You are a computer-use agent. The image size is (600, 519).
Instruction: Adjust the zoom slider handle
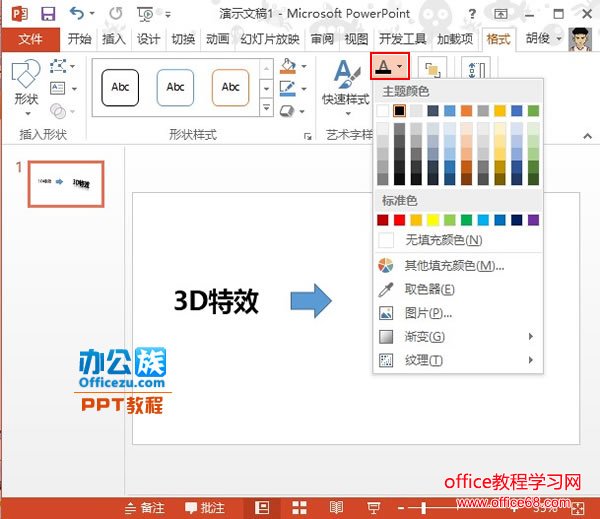tap(424, 508)
